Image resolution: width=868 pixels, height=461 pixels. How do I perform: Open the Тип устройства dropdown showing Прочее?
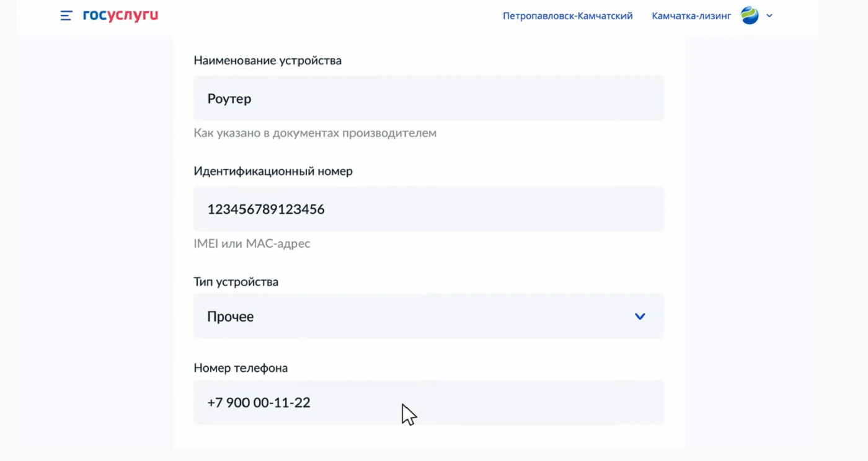tap(428, 316)
